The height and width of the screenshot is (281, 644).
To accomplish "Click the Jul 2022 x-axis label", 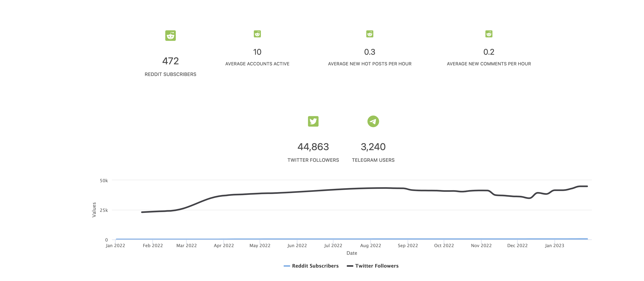I will pyautogui.click(x=333, y=246).
